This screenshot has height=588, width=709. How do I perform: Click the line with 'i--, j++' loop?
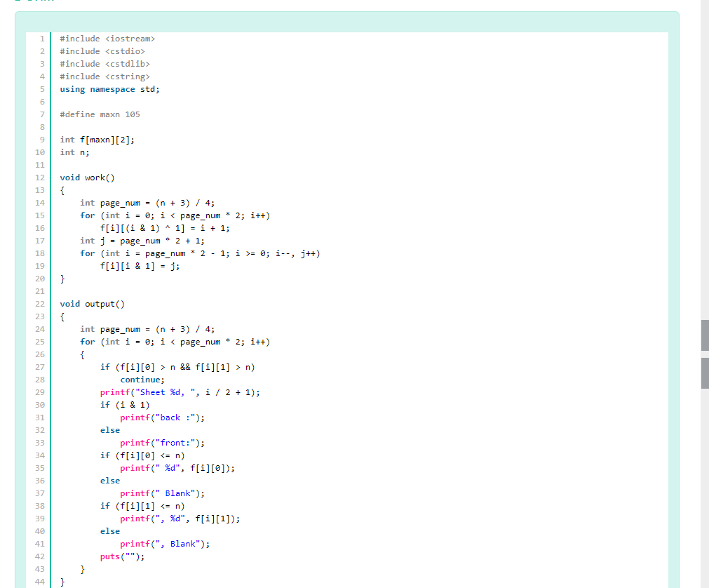point(201,254)
